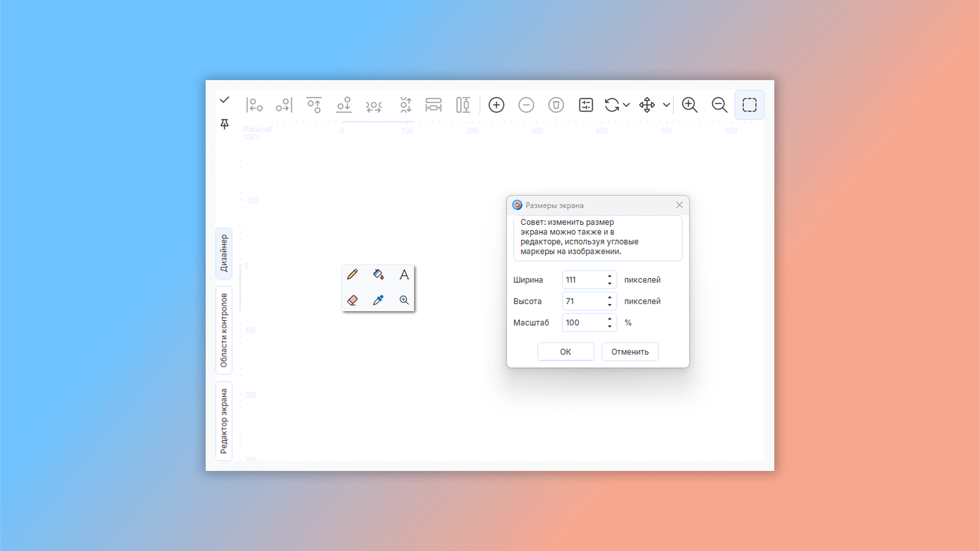Select the text tool letter A
This screenshot has width=980, height=551.
pyautogui.click(x=404, y=274)
